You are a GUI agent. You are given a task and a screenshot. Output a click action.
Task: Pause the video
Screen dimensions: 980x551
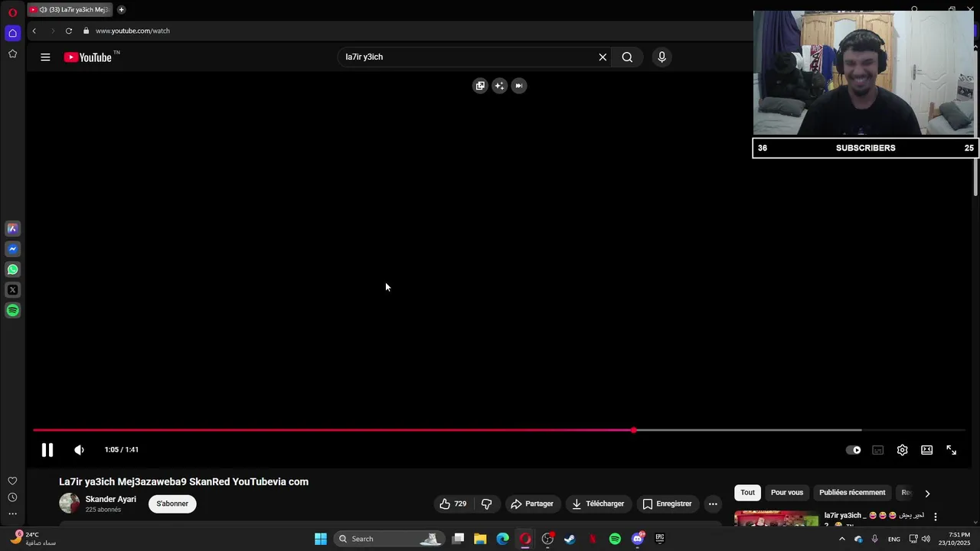coord(47,450)
